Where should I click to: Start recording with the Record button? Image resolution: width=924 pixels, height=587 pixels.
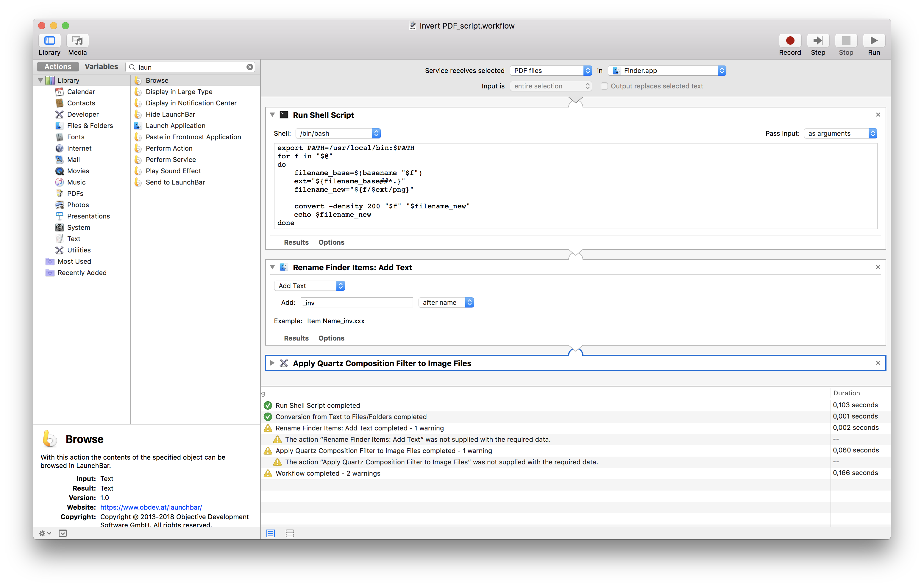pyautogui.click(x=790, y=40)
